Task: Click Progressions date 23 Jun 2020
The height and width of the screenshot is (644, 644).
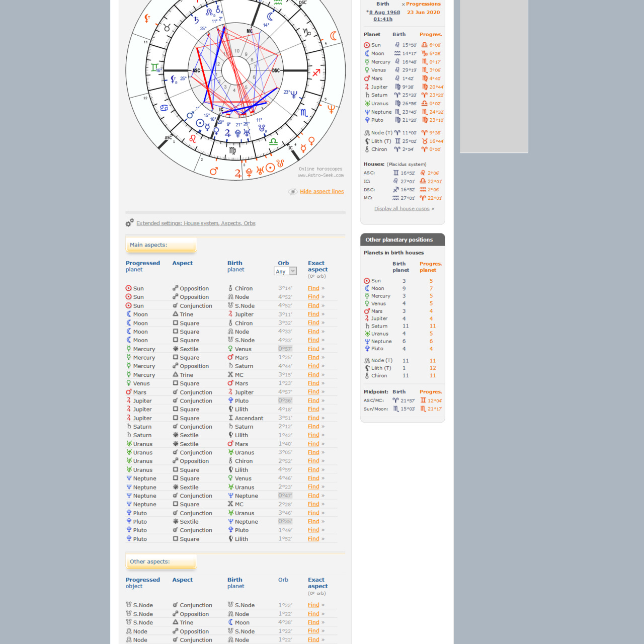Action: [424, 13]
